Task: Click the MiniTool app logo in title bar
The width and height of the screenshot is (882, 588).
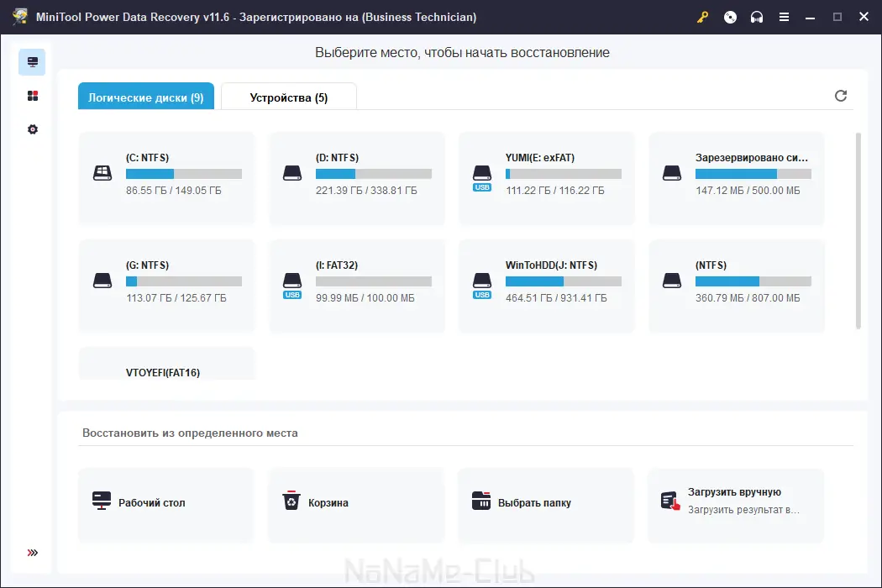Action: click(x=20, y=16)
